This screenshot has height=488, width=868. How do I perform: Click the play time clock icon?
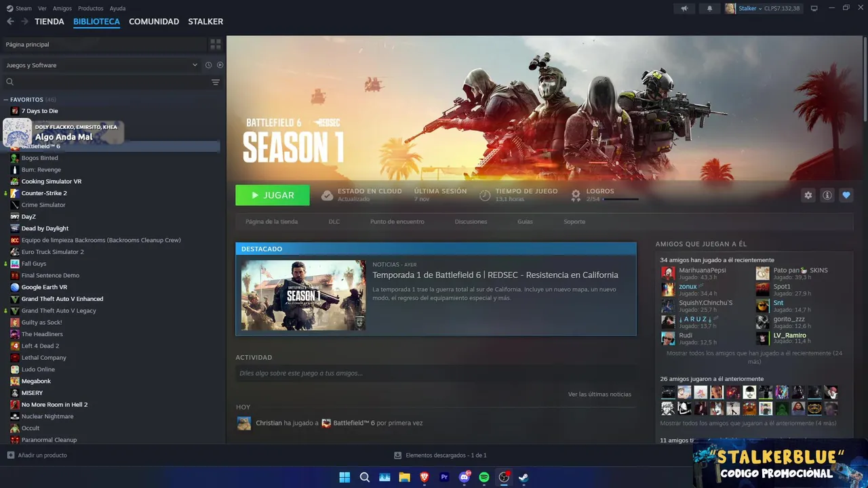click(485, 195)
